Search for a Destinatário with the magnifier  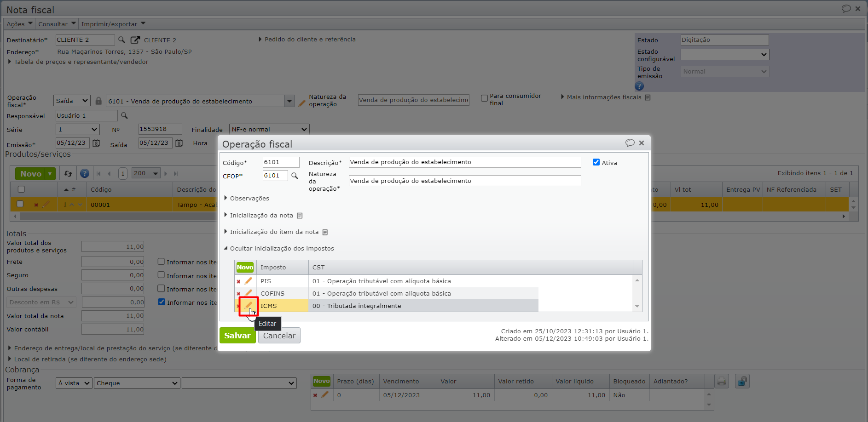122,40
